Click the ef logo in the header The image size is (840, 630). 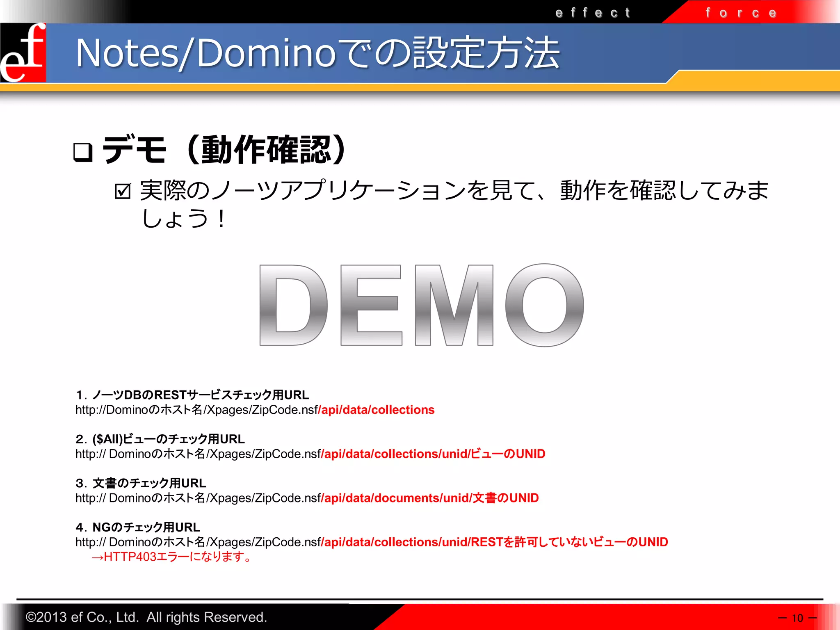23,52
